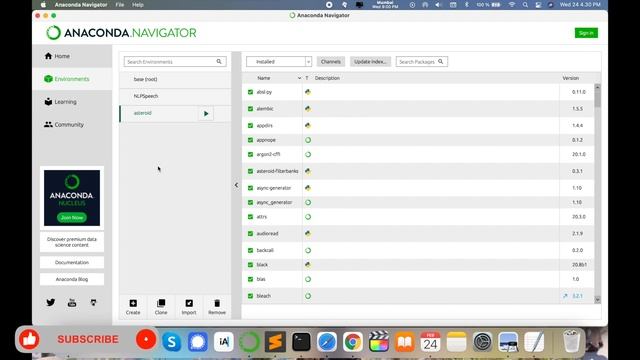Open the GitHub link icon
Viewport: 640px width, 360px height.
[93, 302]
